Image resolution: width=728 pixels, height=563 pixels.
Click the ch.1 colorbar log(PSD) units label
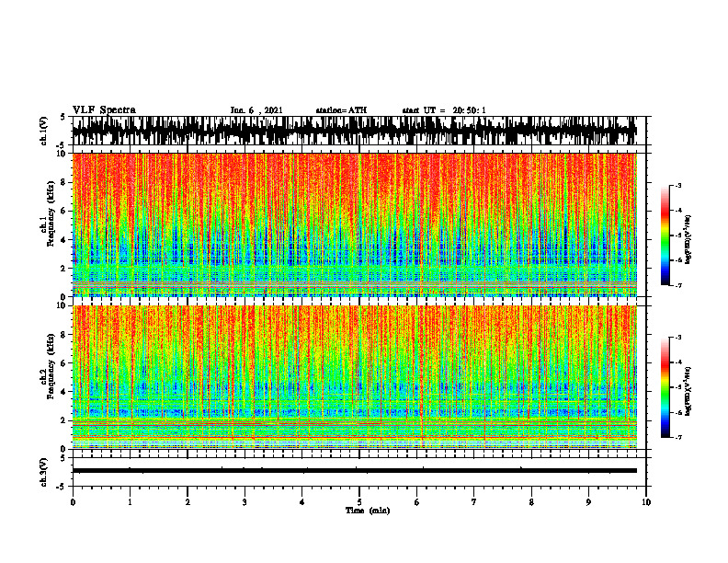688,240
